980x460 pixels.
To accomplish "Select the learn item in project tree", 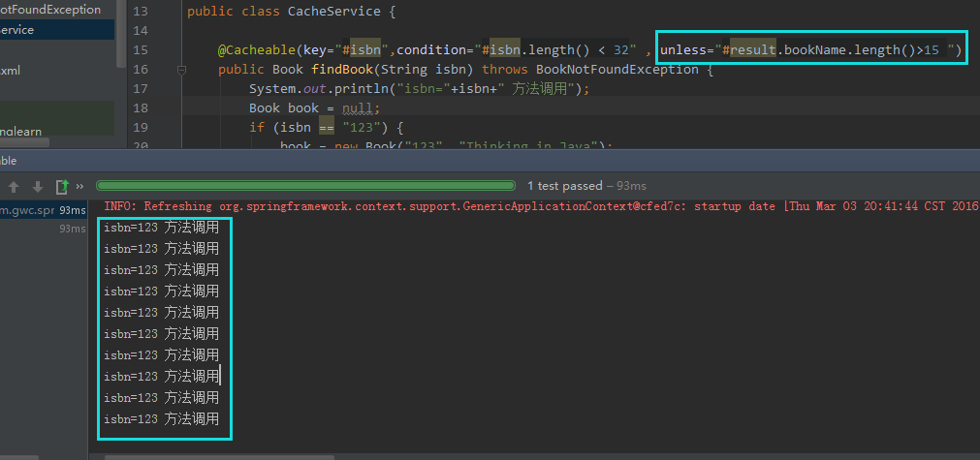I will pyautogui.click(x=20, y=131).
